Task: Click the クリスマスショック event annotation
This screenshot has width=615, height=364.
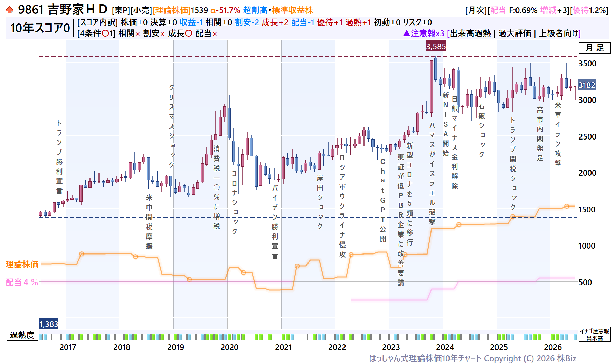Action: (172, 126)
